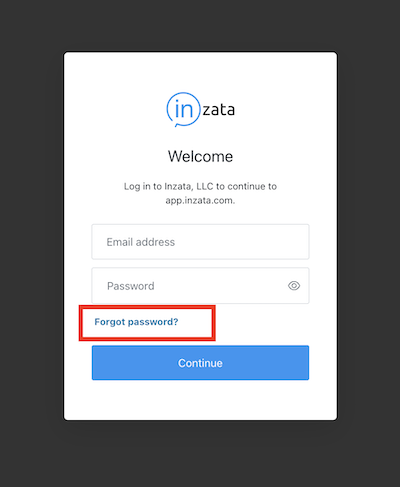Click the blue Continue button
400x487 pixels.
(200, 363)
